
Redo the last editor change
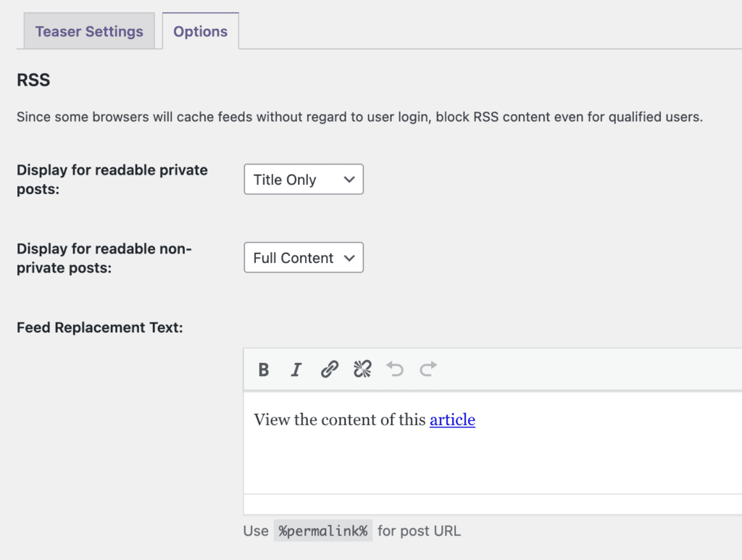pyautogui.click(x=428, y=369)
